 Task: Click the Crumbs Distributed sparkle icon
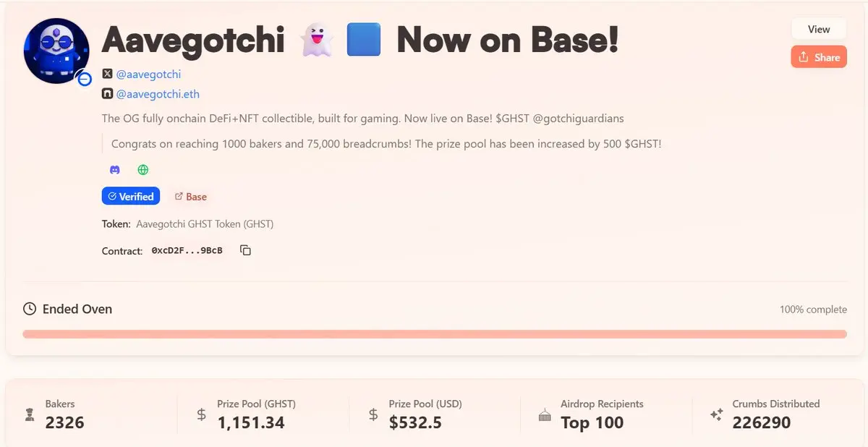coord(716,414)
